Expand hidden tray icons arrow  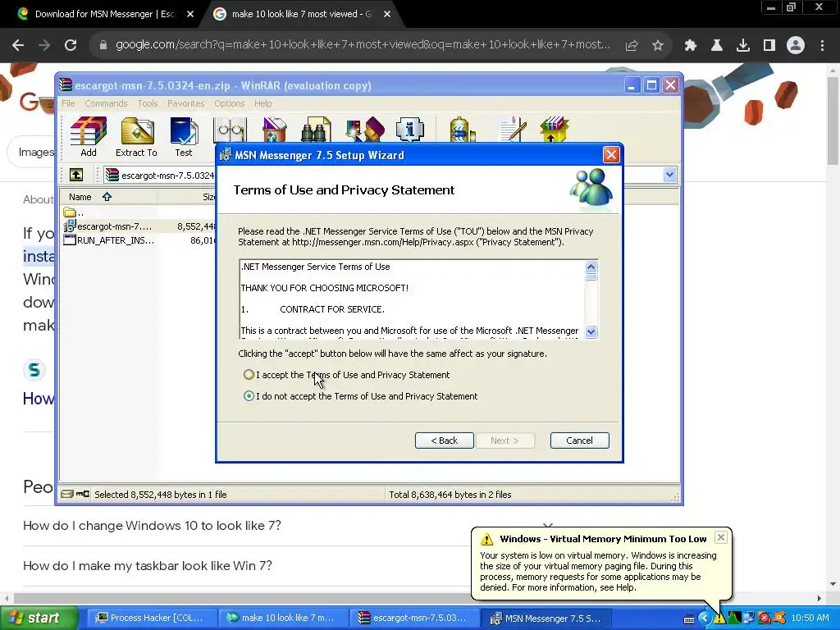[x=705, y=619]
